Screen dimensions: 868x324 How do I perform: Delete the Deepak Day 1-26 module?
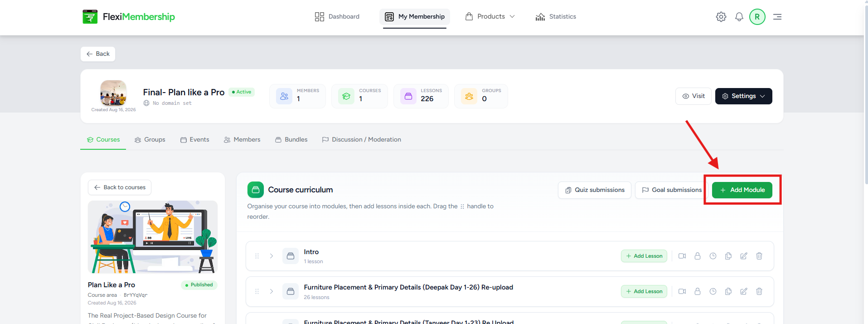pyautogui.click(x=759, y=291)
